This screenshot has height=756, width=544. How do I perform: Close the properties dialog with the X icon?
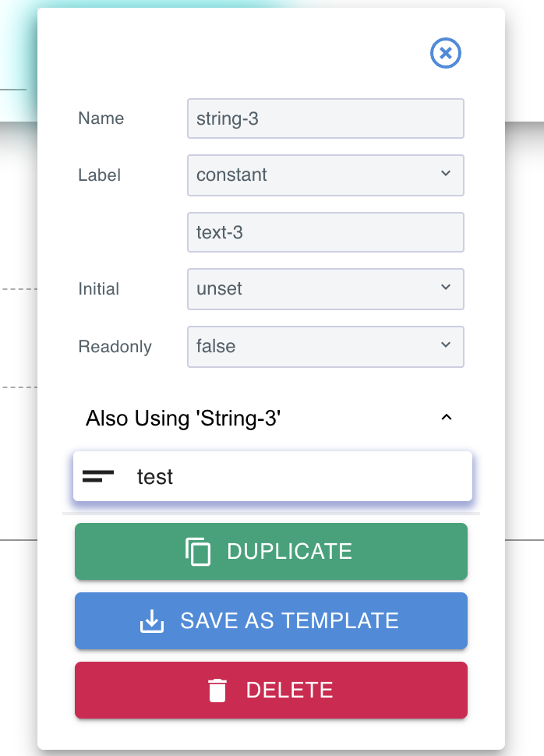tap(446, 53)
